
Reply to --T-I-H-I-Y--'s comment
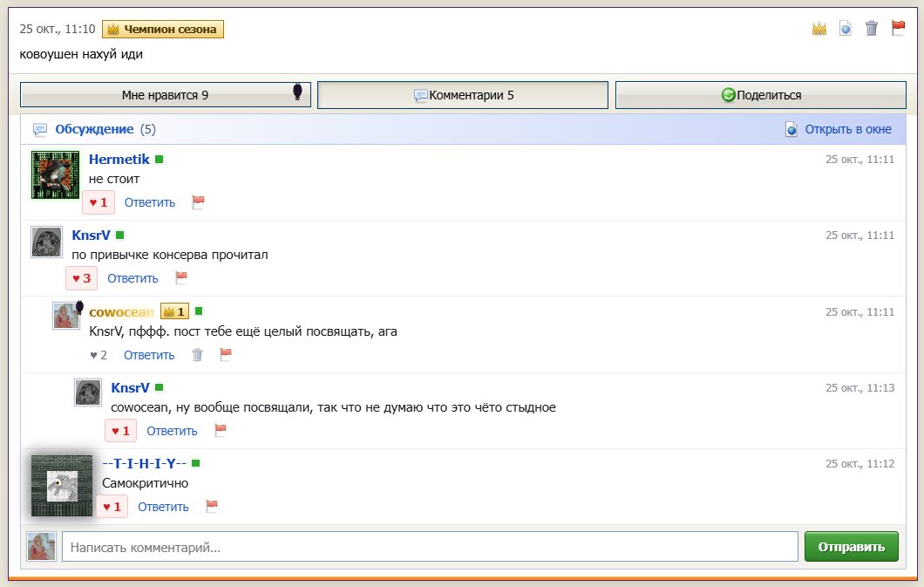click(163, 508)
